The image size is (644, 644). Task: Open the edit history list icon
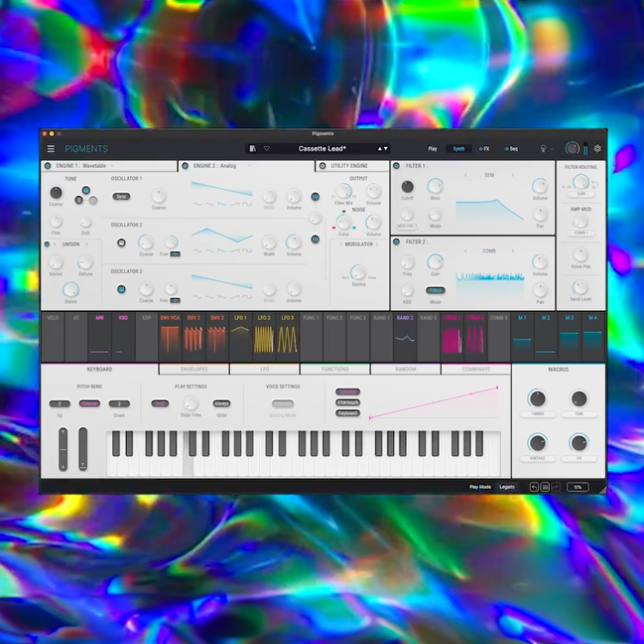click(x=545, y=487)
